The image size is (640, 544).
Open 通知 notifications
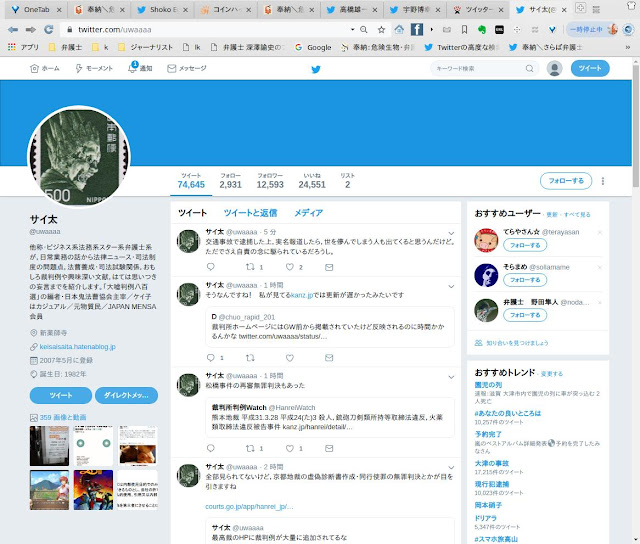pyautogui.click(x=140, y=68)
